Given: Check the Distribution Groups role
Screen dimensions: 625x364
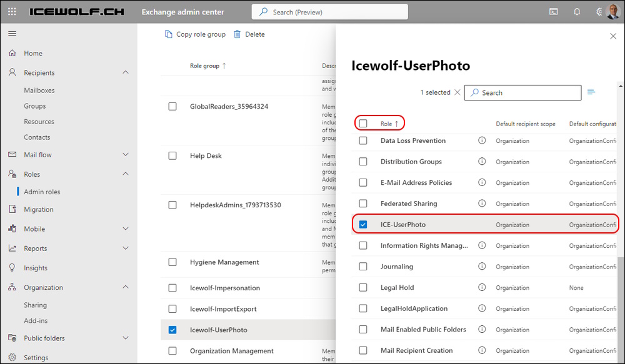Looking at the screenshot, I should pos(363,162).
